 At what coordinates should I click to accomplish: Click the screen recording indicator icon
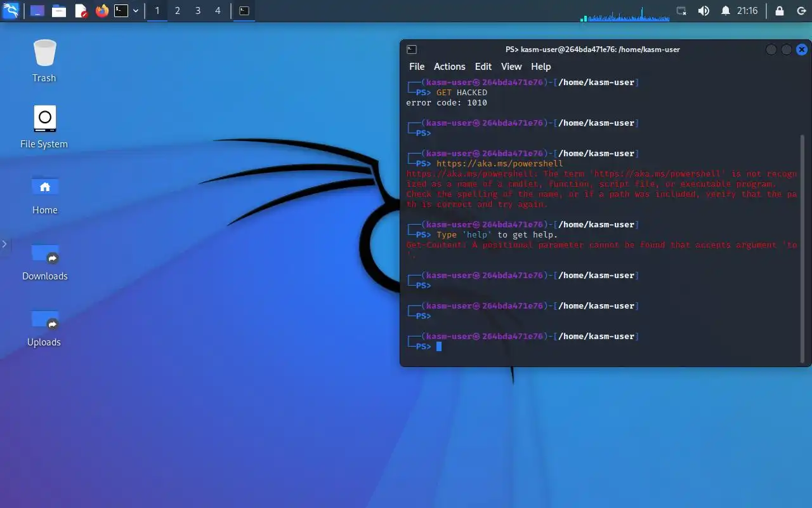coord(681,11)
